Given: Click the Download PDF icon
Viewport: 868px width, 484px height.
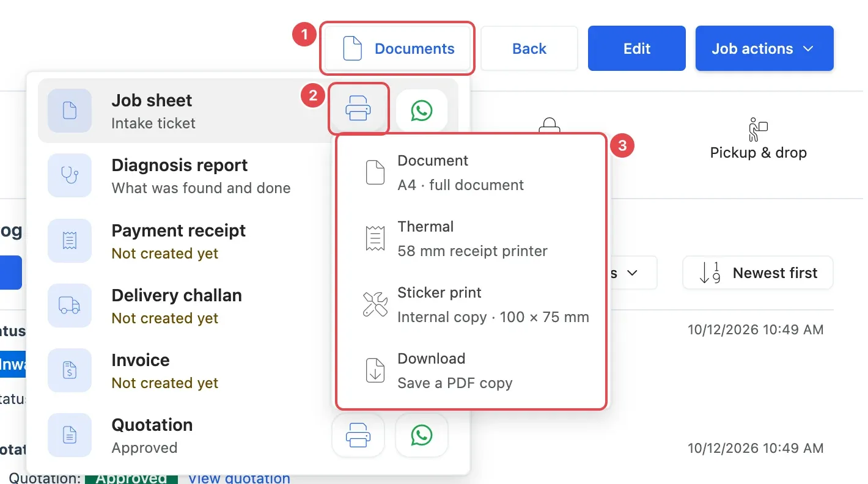Looking at the screenshot, I should point(375,370).
